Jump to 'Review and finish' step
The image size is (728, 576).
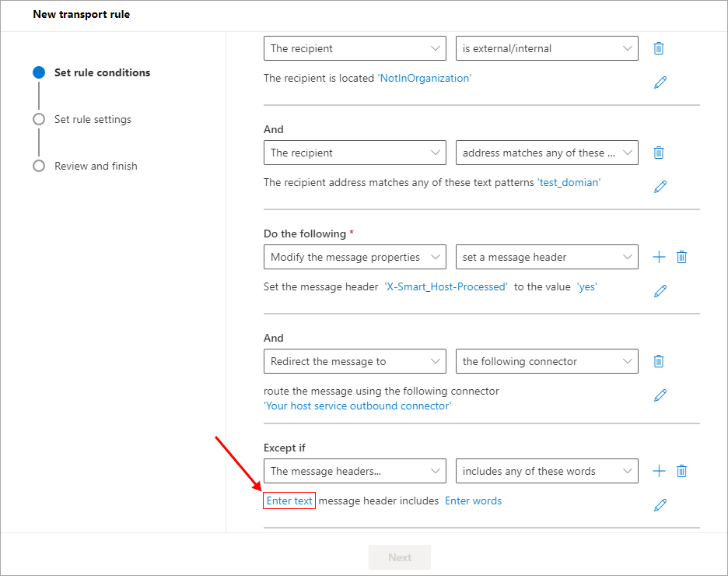click(x=96, y=166)
